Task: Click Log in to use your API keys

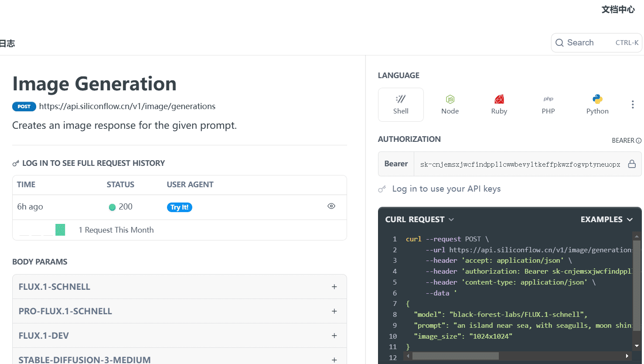Action: click(446, 189)
